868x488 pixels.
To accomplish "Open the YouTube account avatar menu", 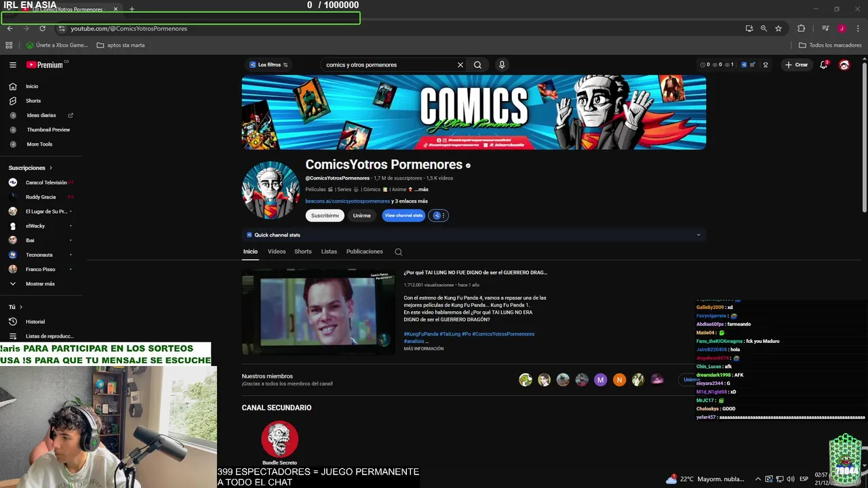I will [x=844, y=65].
